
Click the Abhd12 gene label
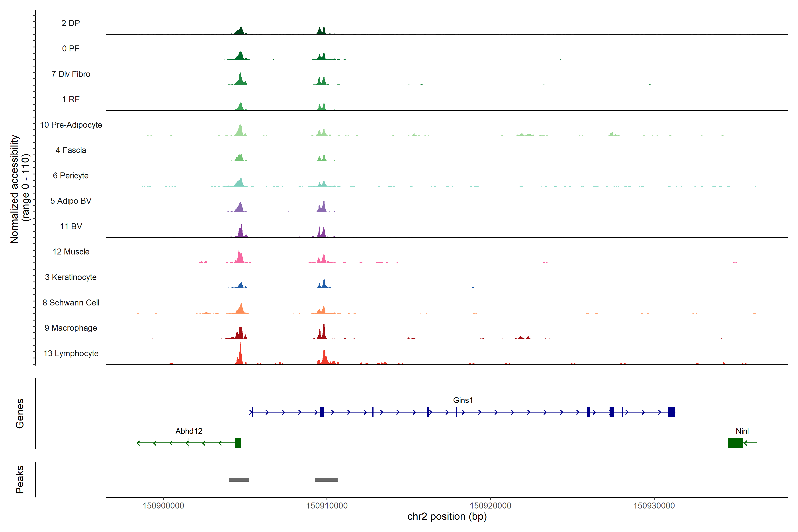pos(189,431)
